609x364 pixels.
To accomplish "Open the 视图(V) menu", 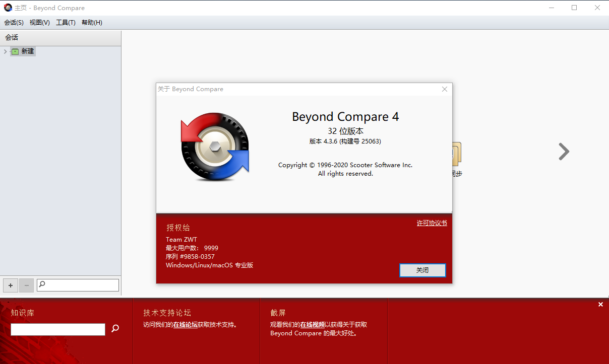I will pos(40,23).
